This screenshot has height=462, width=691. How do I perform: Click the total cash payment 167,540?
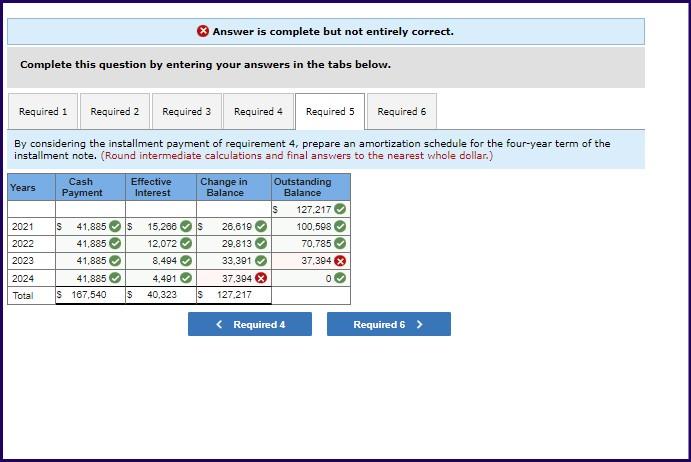(x=90, y=295)
